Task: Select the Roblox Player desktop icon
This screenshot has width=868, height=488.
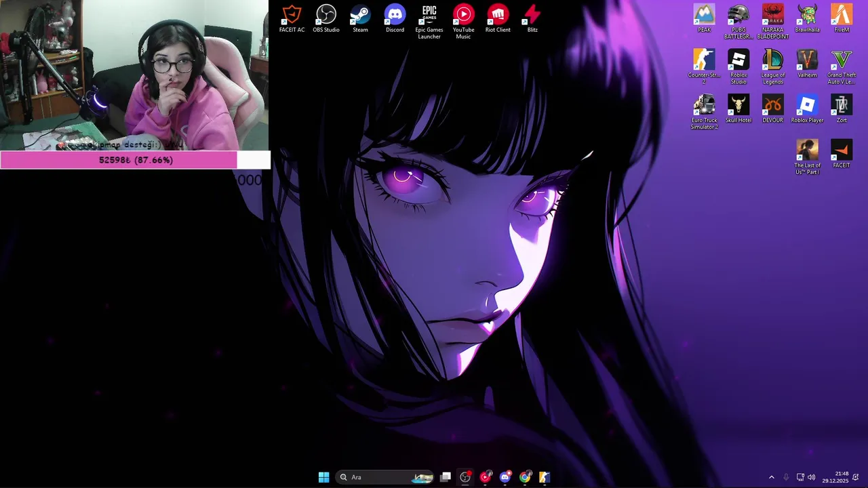Action: click(807, 109)
